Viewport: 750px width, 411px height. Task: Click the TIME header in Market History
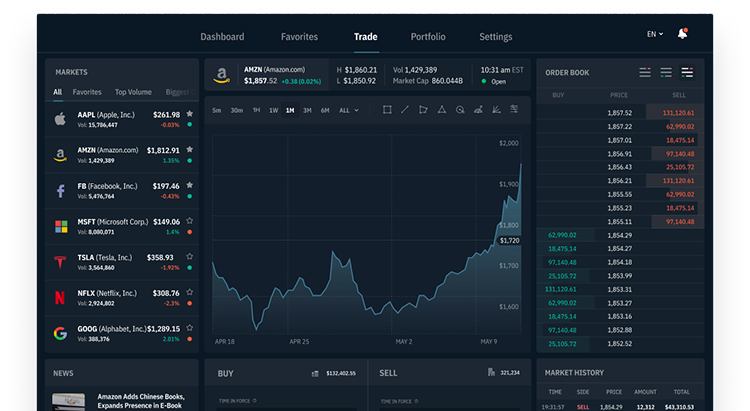pyautogui.click(x=555, y=392)
